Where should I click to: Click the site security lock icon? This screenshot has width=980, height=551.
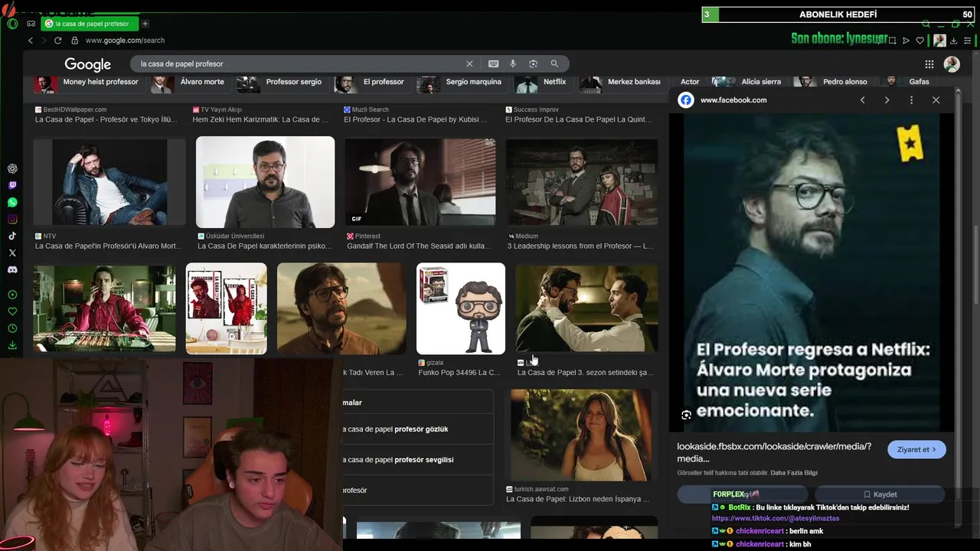74,41
